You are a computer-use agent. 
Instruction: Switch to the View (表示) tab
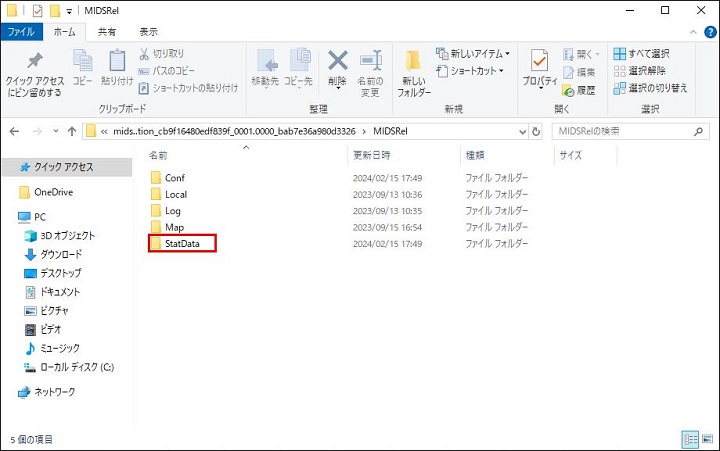(x=148, y=32)
